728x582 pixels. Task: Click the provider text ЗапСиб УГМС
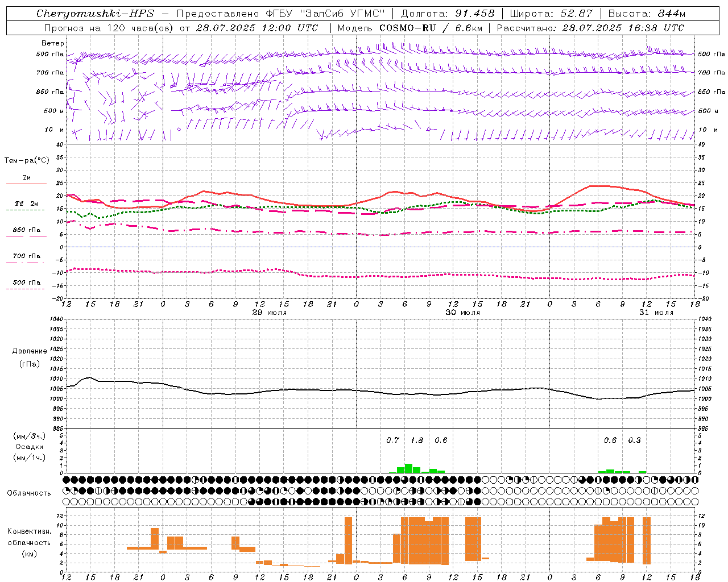(343, 14)
